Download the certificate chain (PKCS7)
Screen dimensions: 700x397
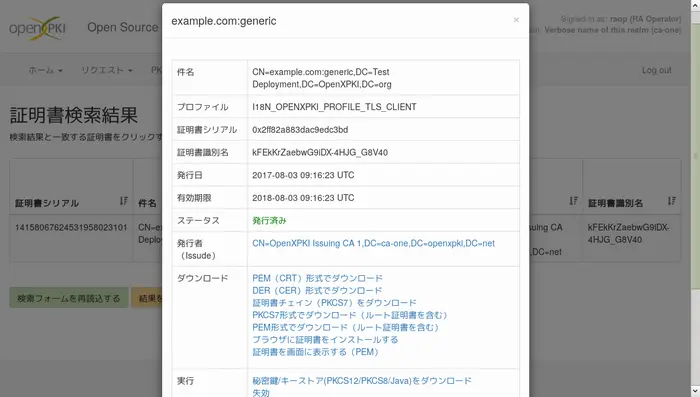(x=334, y=303)
